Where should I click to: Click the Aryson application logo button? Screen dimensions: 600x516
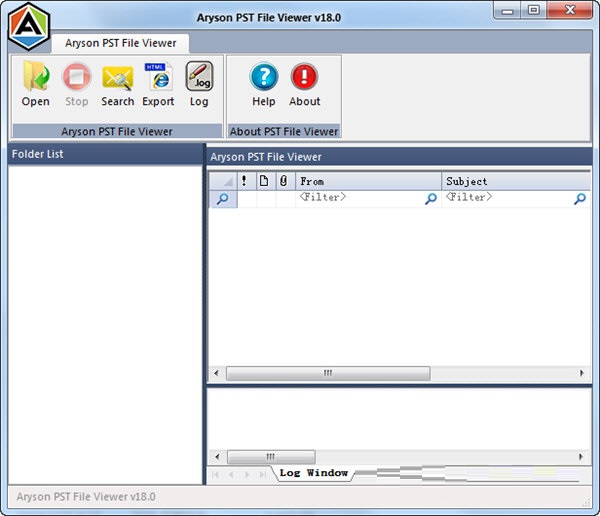point(29,26)
